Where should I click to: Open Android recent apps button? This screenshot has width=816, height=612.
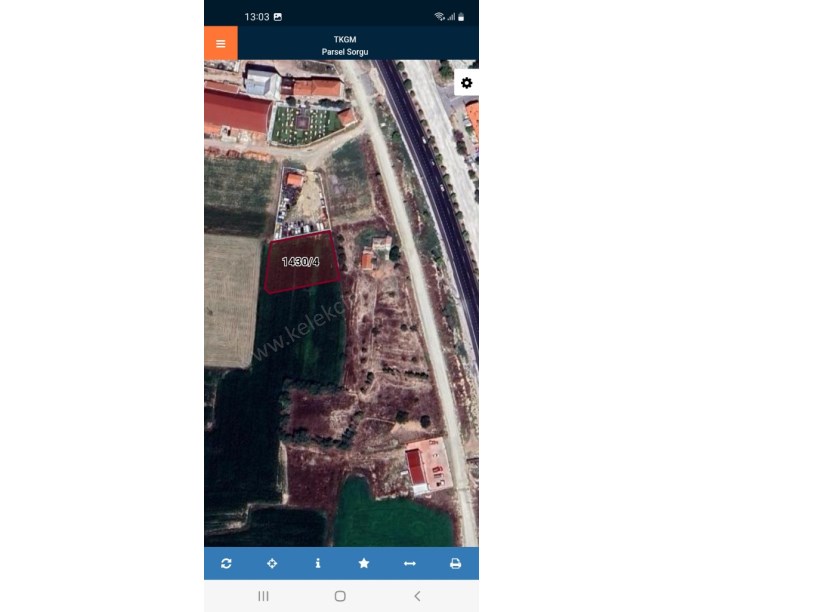pyautogui.click(x=263, y=596)
